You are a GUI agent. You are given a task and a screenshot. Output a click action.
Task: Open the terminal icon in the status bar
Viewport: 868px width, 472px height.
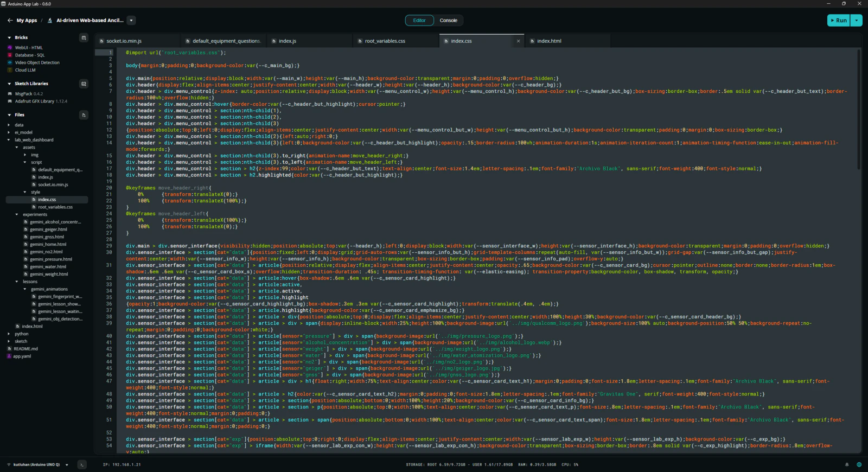(82, 464)
